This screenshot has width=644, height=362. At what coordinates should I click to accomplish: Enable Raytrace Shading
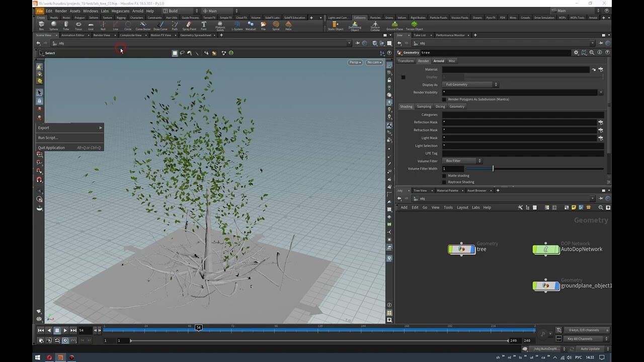coord(445,182)
